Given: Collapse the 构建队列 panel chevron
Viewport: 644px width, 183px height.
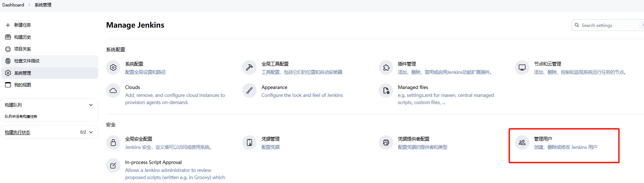Looking at the screenshot, I should coord(91,105).
